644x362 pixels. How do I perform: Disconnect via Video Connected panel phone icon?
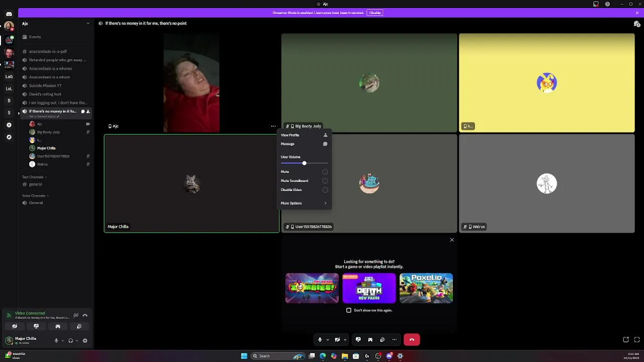85,315
